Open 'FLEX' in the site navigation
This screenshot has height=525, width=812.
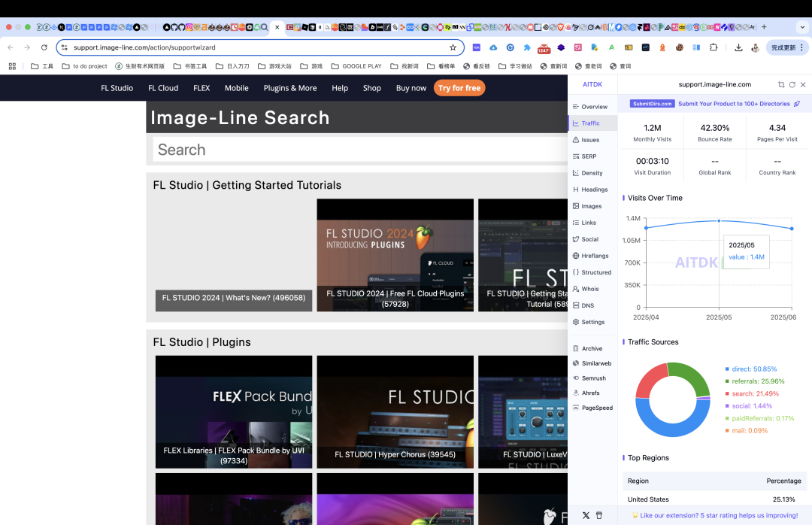click(201, 88)
